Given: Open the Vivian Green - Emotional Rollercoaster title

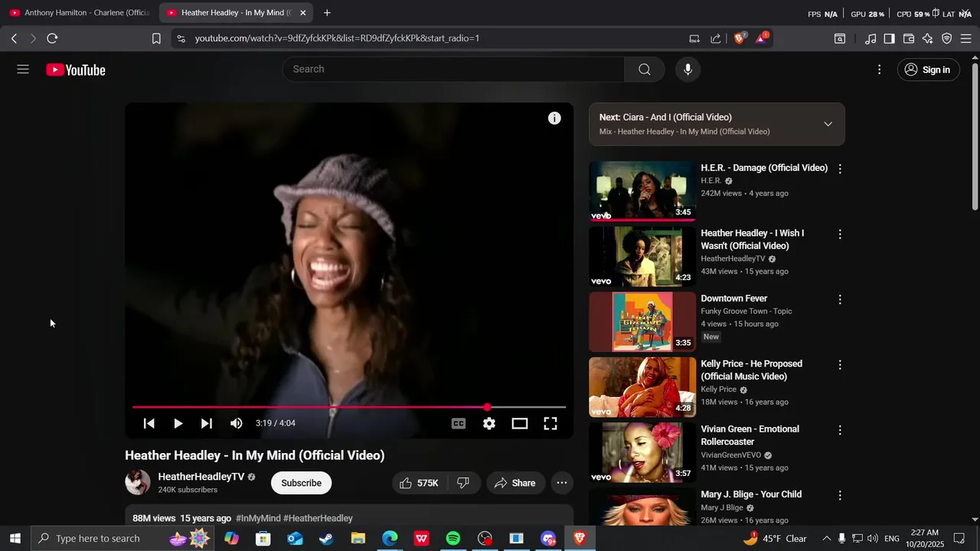Looking at the screenshot, I should [750, 435].
